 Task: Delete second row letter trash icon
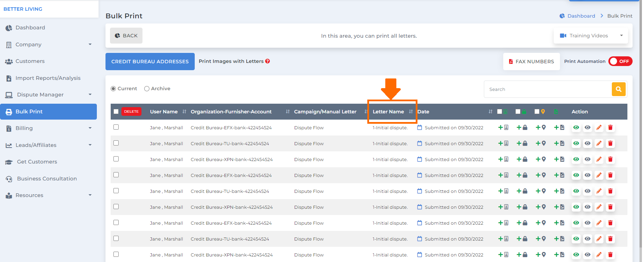coord(610,143)
